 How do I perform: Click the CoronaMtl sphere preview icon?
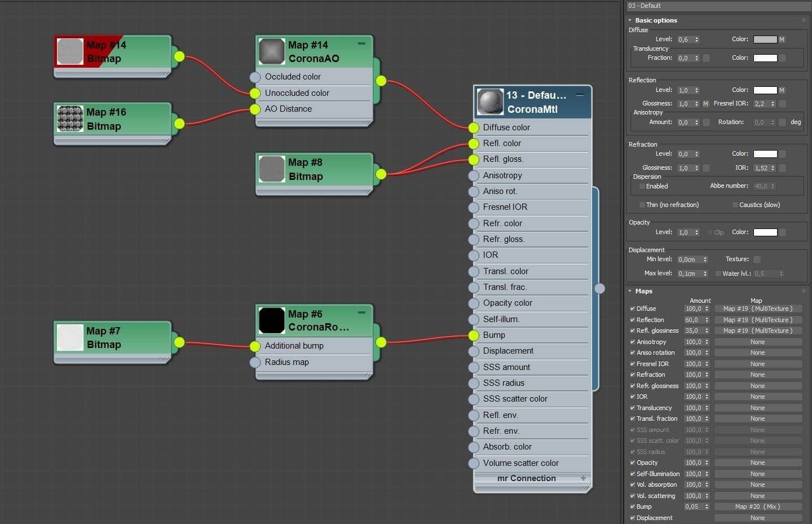pyautogui.click(x=490, y=102)
